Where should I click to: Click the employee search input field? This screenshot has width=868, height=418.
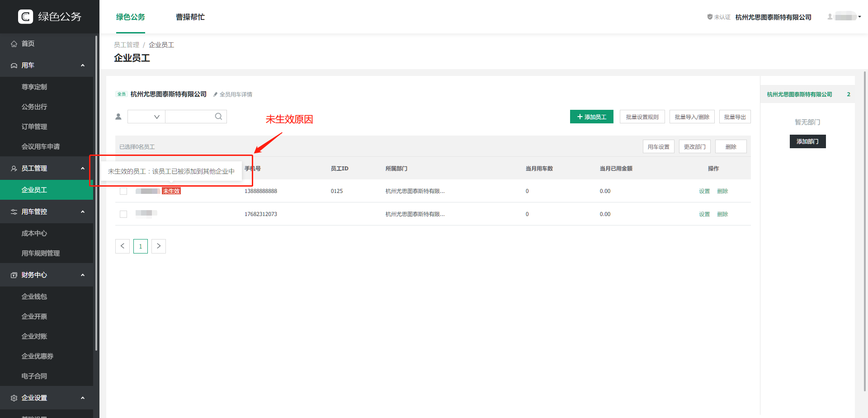pyautogui.click(x=190, y=117)
